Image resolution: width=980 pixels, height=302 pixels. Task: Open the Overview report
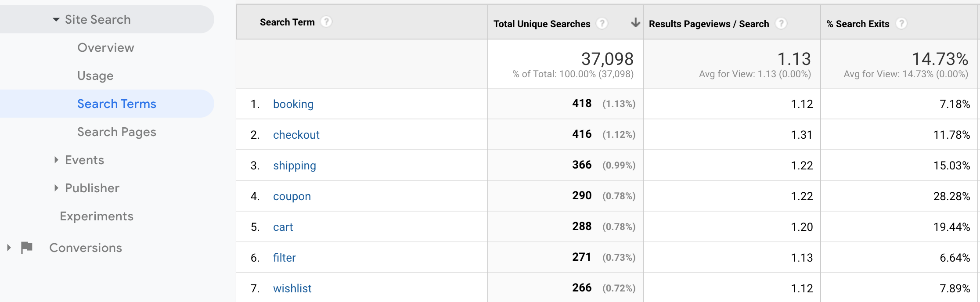[106, 47]
